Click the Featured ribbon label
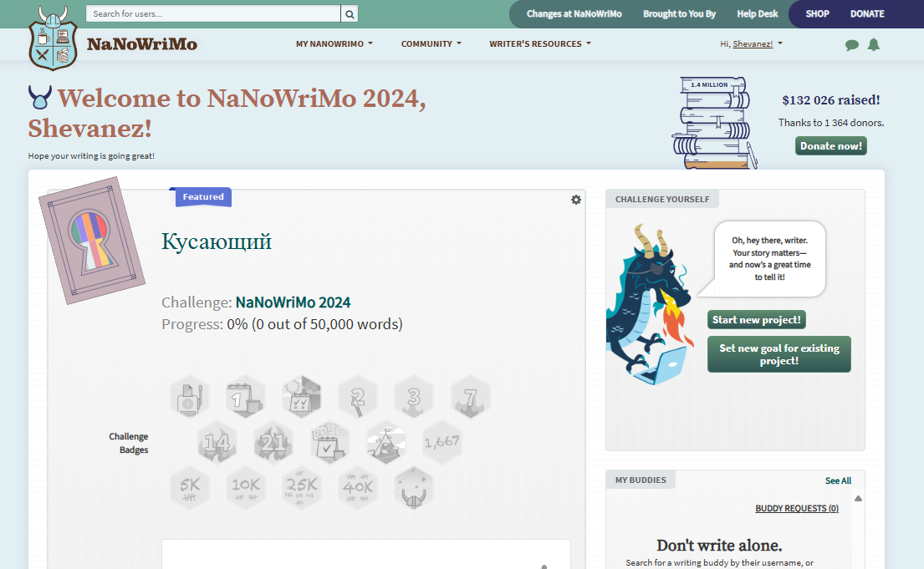924x569 pixels. coord(202,196)
